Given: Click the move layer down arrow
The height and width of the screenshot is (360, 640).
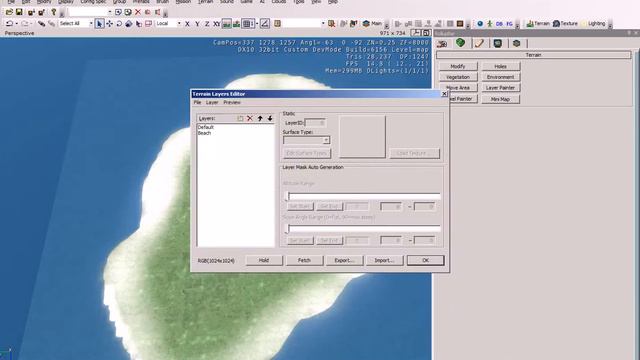Looking at the screenshot, I should coord(270,118).
